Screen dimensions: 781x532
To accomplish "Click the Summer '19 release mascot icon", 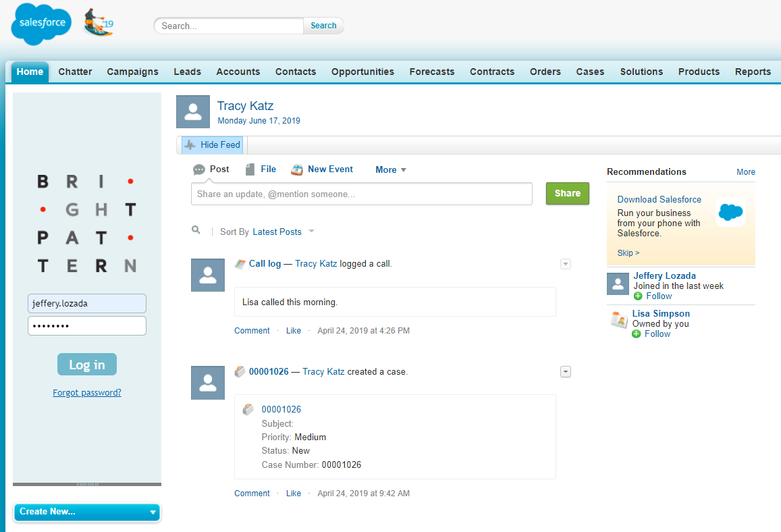I will [x=98, y=23].
